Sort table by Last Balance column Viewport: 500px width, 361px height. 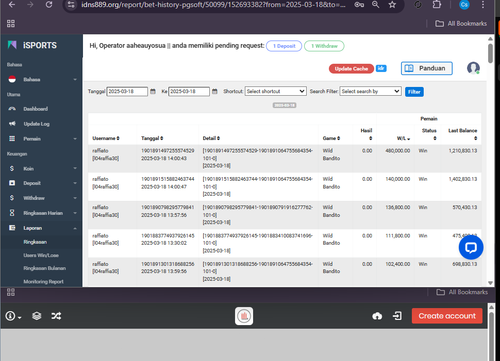463,134
